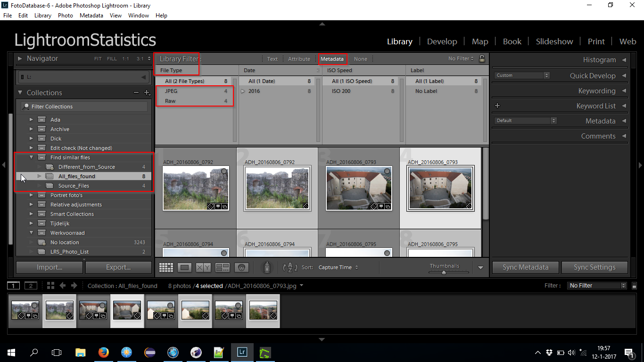The image size is (644, 362).
Task: Expand the Histogram panel
Action: 624,60
